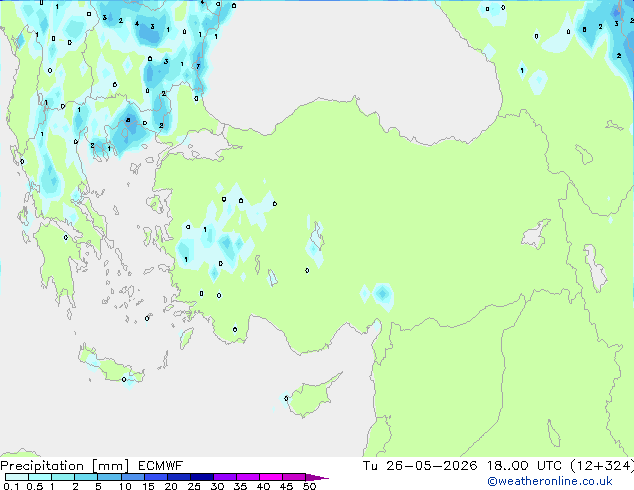Click the 20–25 mm dark blue swatch
The width and height of the screenshot is (634, 490).
[x=179, y=477]
